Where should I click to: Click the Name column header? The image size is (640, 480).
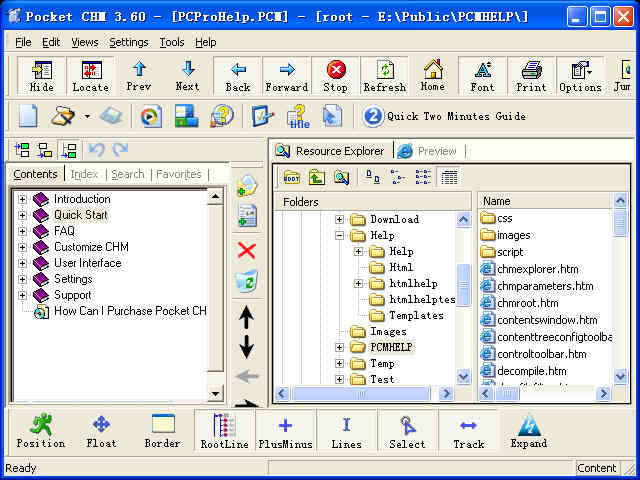(545, 201)
